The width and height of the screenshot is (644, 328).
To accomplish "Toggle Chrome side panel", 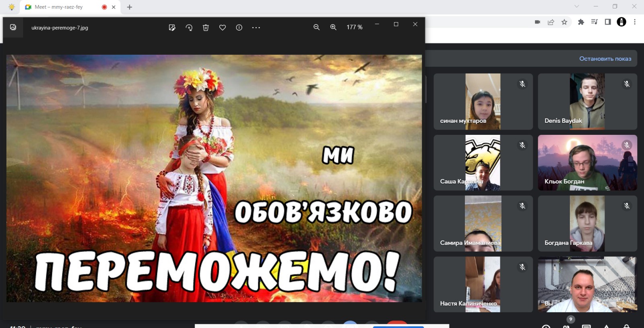I will (608, 22).
